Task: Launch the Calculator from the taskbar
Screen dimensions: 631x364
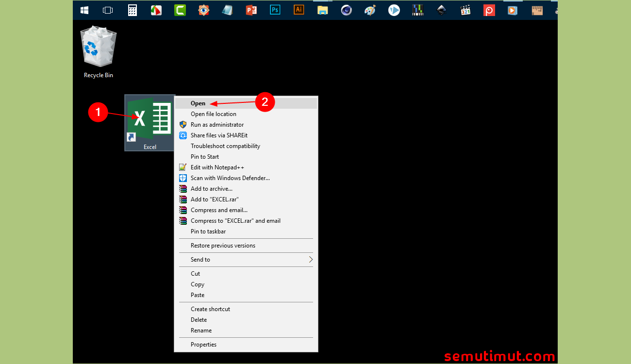Action: (132, 10)
